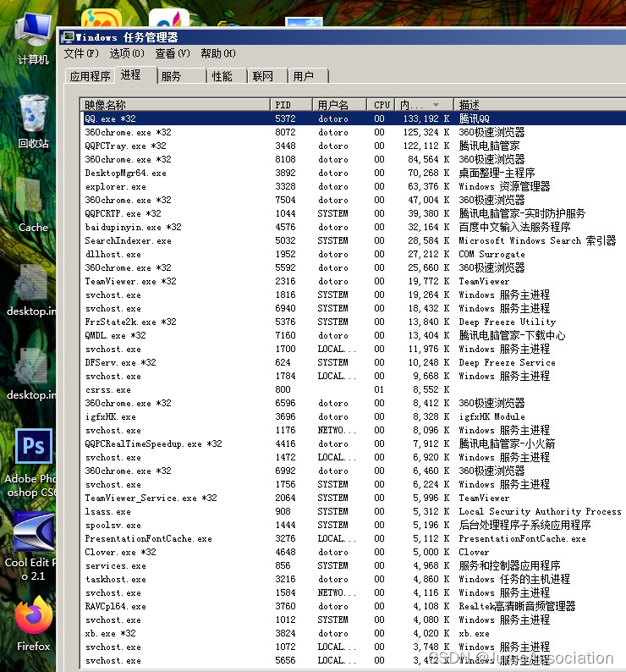
Task: Select the QMDL.exe *32 process
Action: click(354, 335)
